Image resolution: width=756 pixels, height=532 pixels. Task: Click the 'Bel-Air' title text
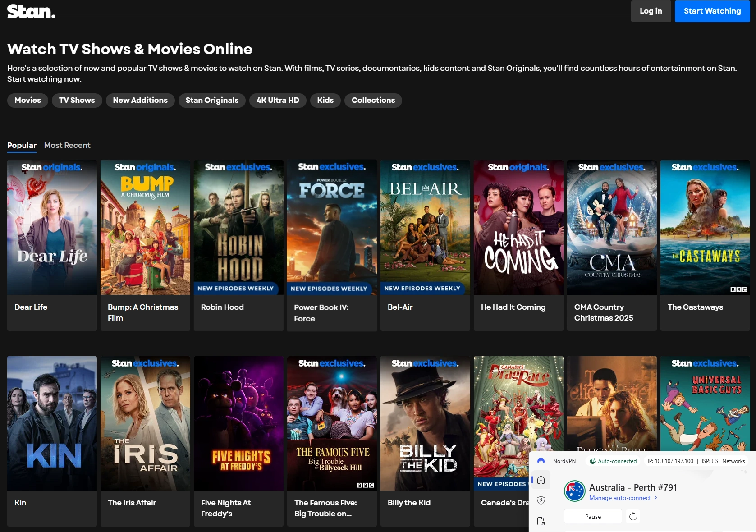coord(400,307)
